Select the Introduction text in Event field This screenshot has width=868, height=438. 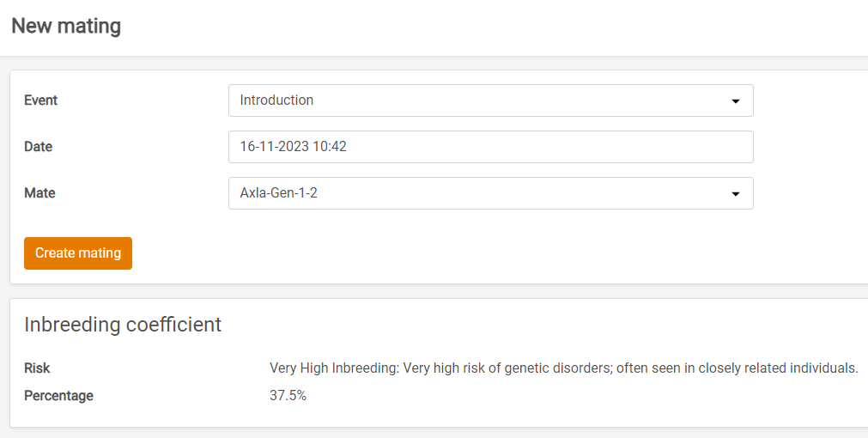coord(276,100)
